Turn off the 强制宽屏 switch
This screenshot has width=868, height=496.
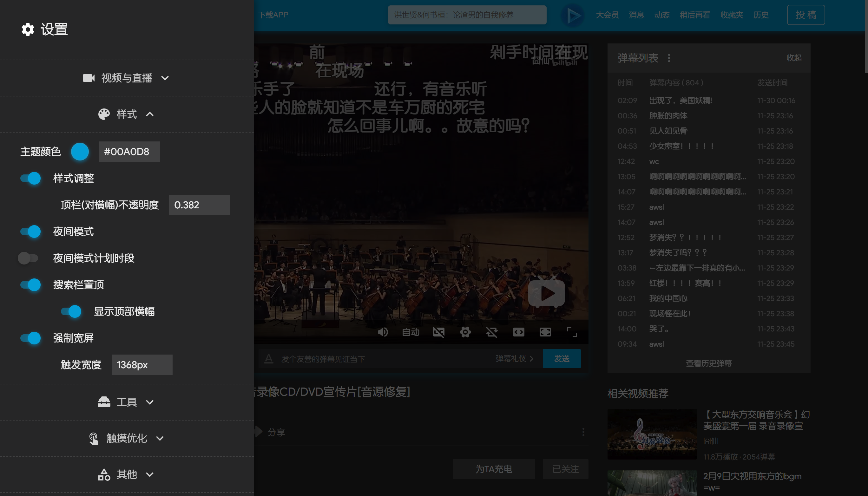click(31, 338)
